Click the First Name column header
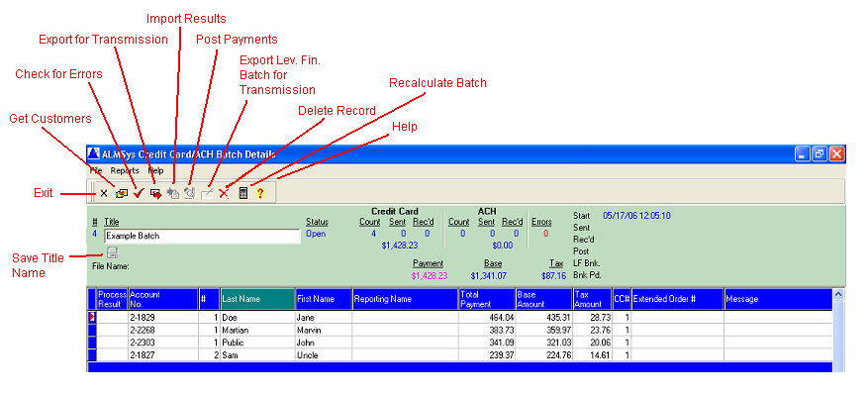 [324, 299]
